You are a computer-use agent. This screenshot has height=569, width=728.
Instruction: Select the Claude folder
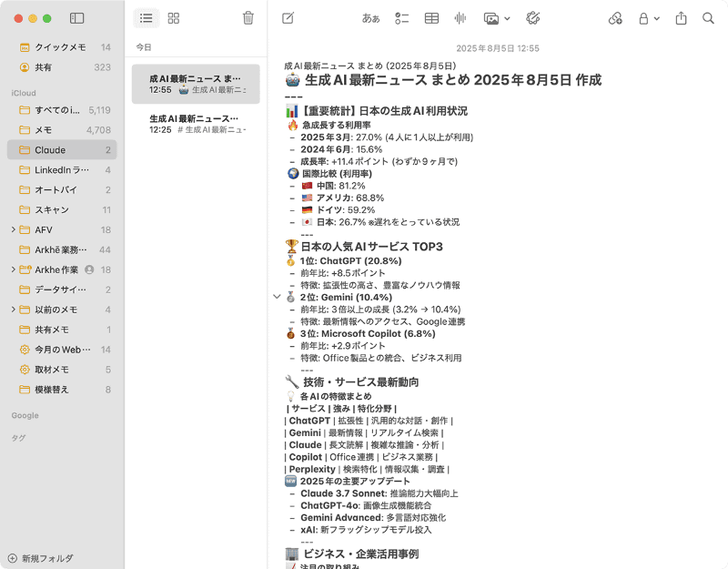coord(62,150)
